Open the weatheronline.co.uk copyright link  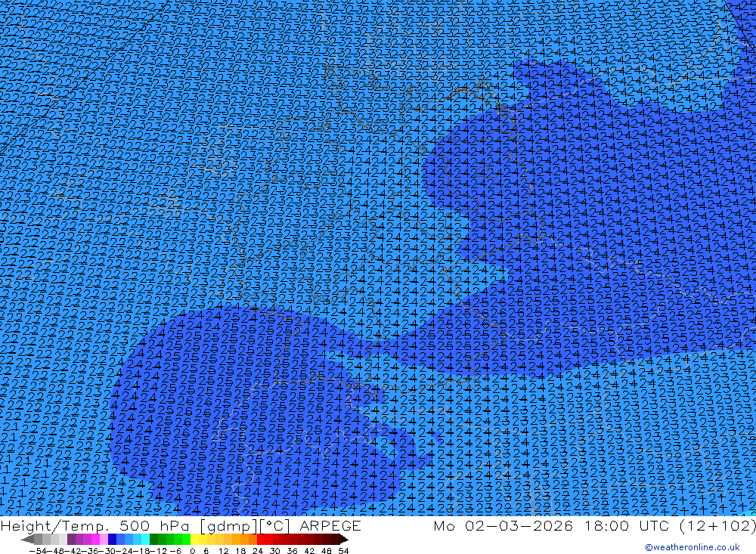click(x=692, y=547)
